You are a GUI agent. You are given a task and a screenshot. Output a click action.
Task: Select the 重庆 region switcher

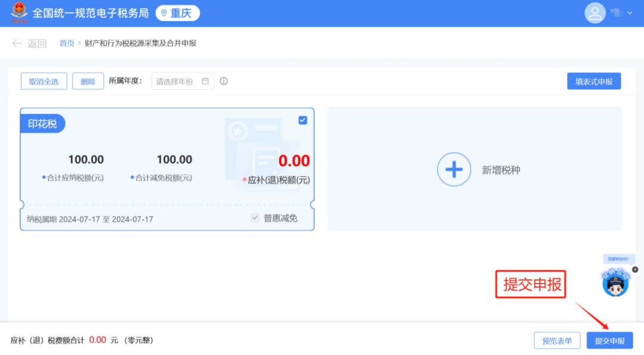click(178, 13)
